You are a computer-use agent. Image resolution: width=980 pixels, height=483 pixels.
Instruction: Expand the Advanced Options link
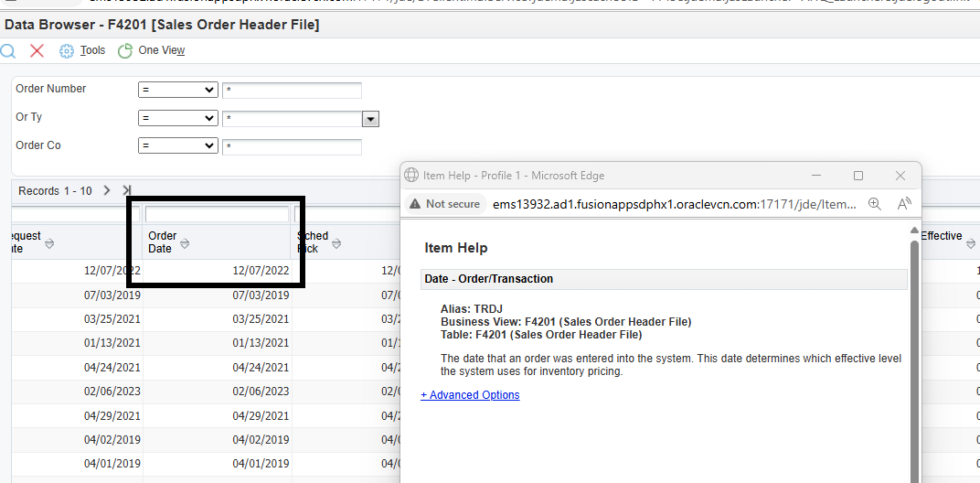470,395
